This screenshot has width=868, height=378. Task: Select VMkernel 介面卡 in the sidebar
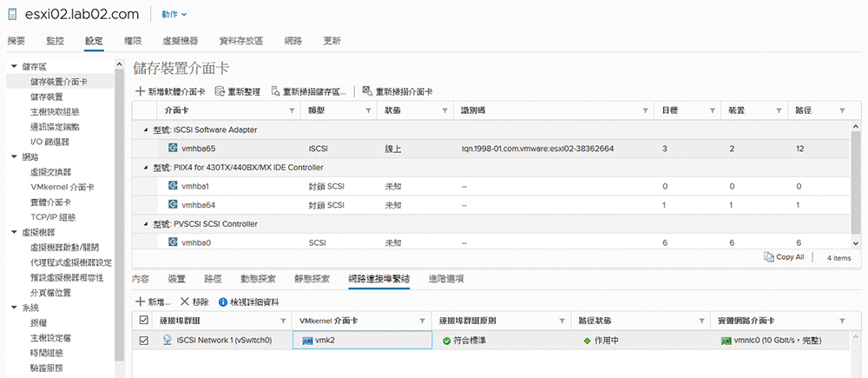62,187
